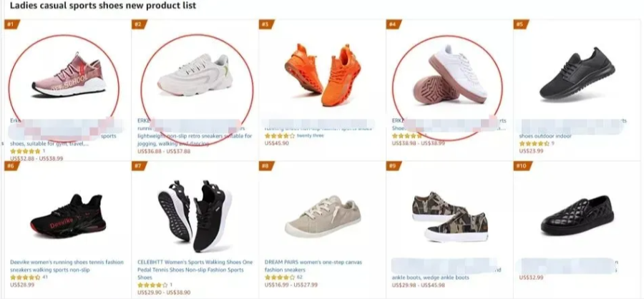Click the #3 rank badge
The image size is (644, 299).
(265, 24)
